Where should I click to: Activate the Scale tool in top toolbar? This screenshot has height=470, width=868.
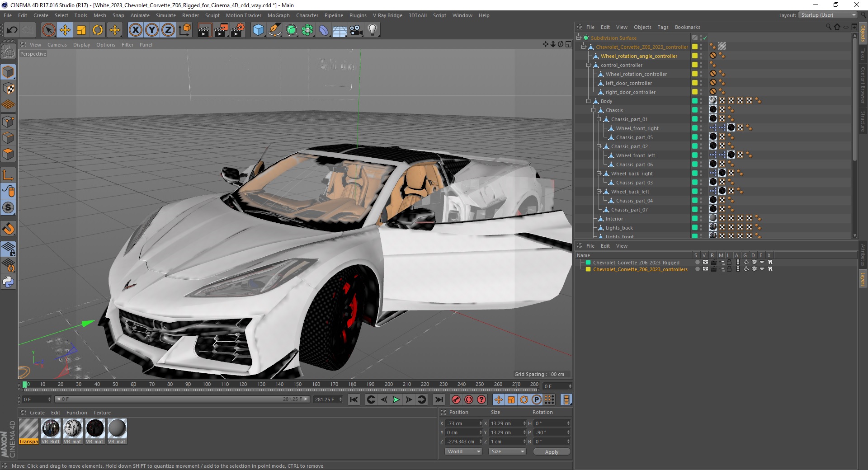click(81, 30)
